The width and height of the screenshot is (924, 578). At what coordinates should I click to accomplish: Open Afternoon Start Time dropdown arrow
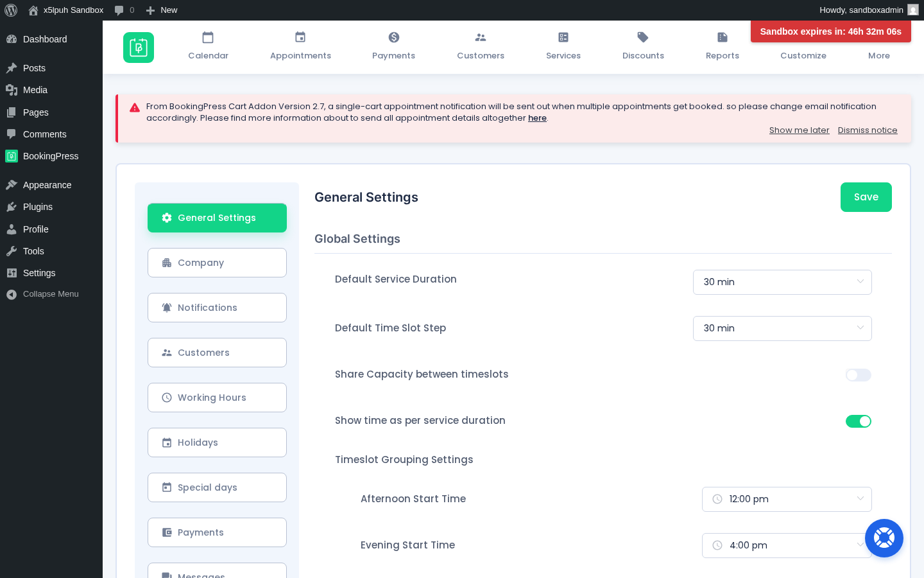(x=860, y=499)
